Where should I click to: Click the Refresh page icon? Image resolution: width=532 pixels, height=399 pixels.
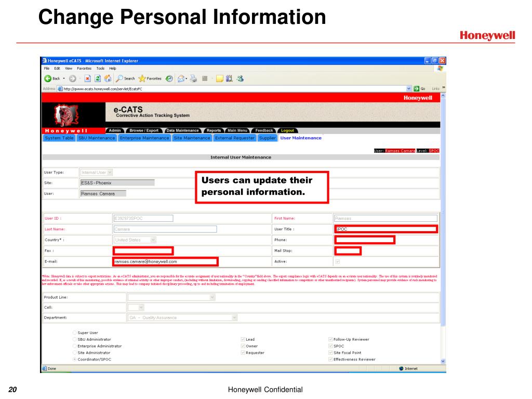tap(97, 79)
